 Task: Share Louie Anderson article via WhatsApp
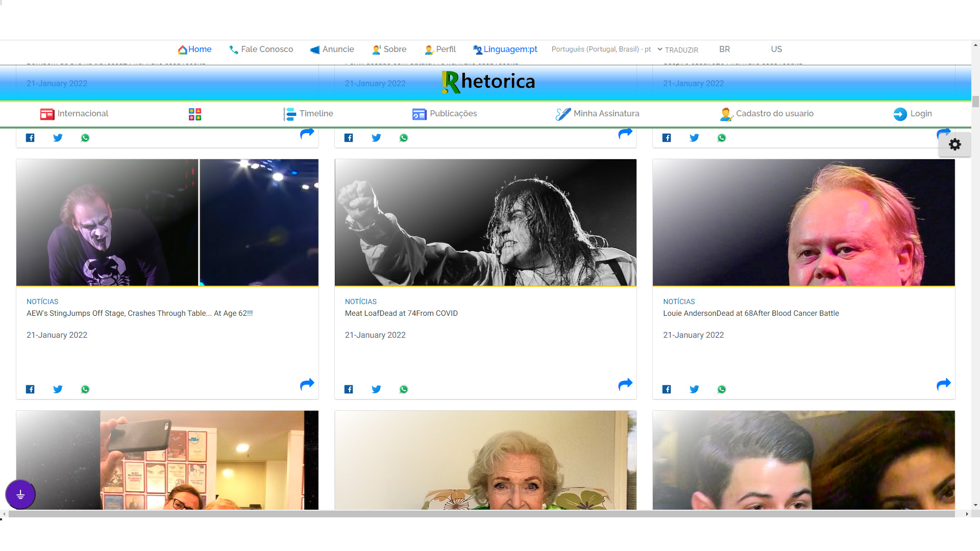tap(721, 389)
